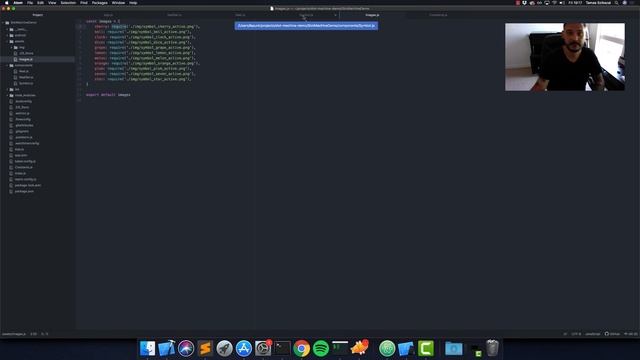The image size is (640, 360).
Task: Switch to the Symbol.js editor tab
Action: tap(306, 15)
